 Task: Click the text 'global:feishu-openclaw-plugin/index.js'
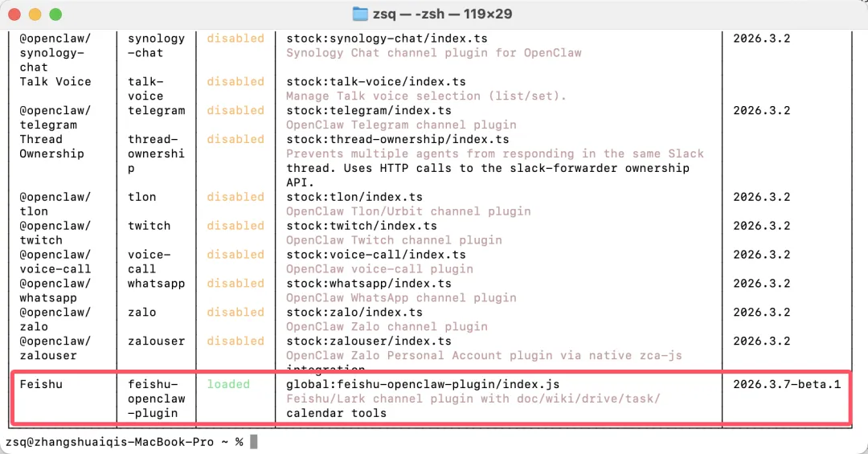point(423,384)
